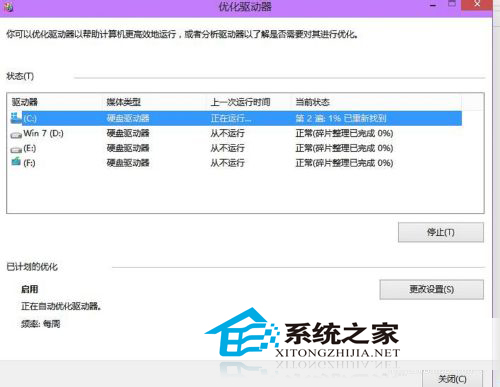Select the Win 7 (D:) row label

click(43, 133)
